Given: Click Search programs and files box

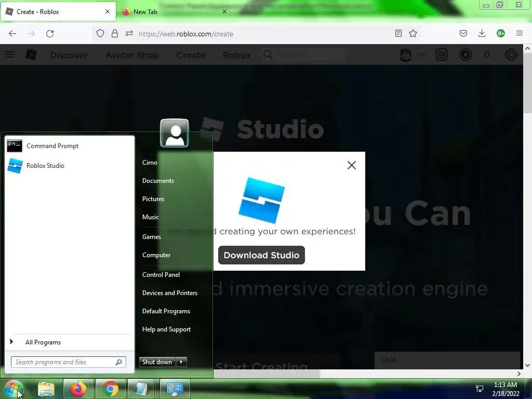Looking at the screenshot, I should tap(68, 362).
